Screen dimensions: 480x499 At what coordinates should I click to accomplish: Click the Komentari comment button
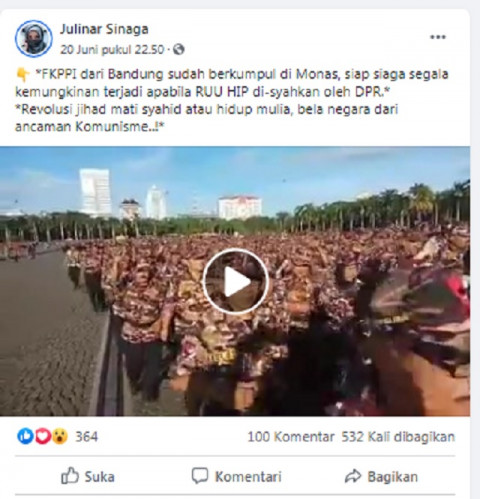[x=237, y=476]
